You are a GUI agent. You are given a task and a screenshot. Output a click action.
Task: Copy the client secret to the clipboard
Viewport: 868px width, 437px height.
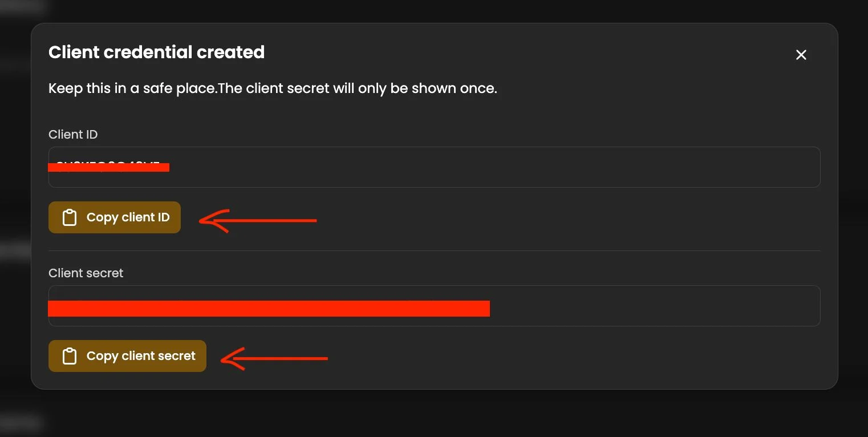[x=127, y=355]
